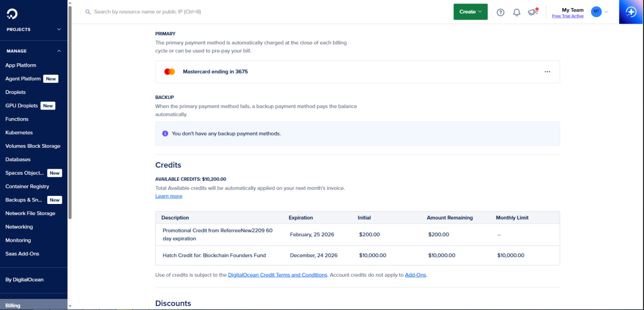This screenshot has width=644, height=310.
Task: Open Mastercard three-dot options menu
Action: [x=547, y=72]
